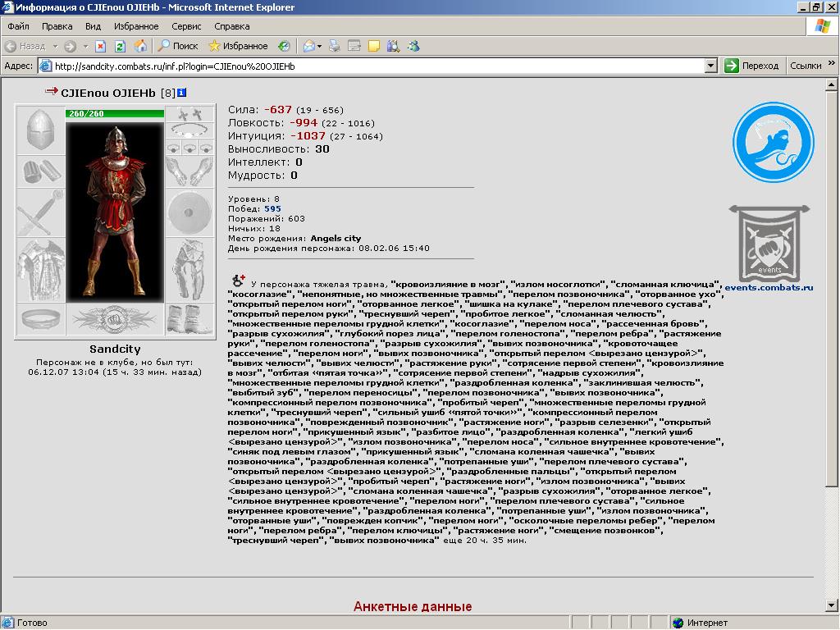Open the Ссылки links toolbar
The height and width of the screenshot is (630, 840).
pyautogui.click(x=806, y=66)
